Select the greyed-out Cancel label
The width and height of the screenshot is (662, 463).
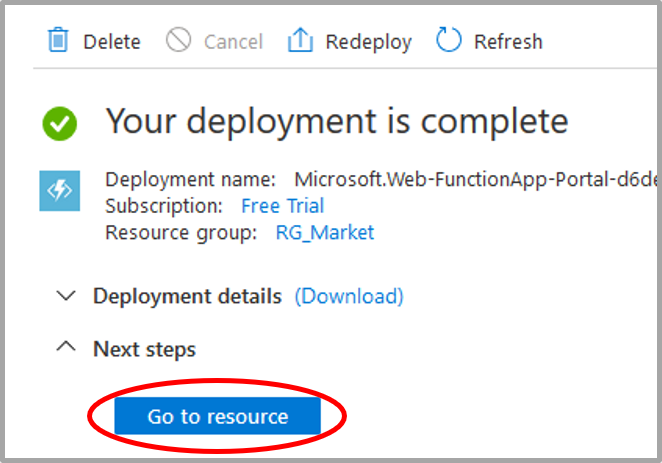[233, 42]
